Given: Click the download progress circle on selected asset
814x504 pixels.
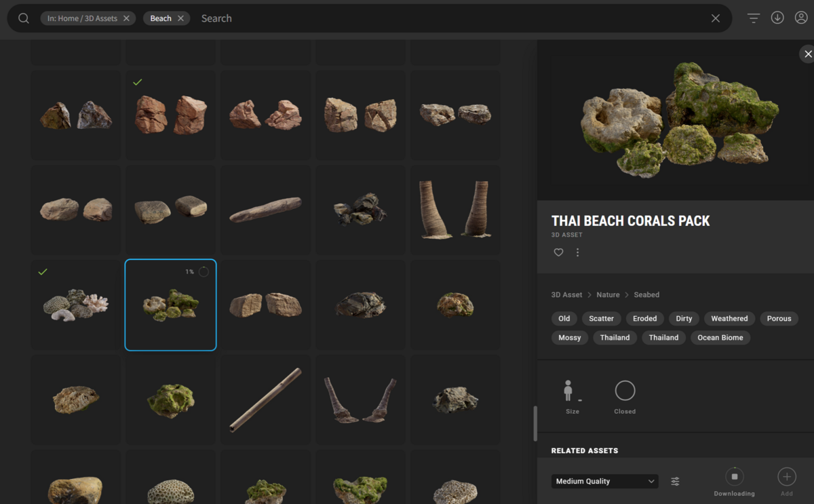Looking at the screenshot, I should tap(203, 272).
